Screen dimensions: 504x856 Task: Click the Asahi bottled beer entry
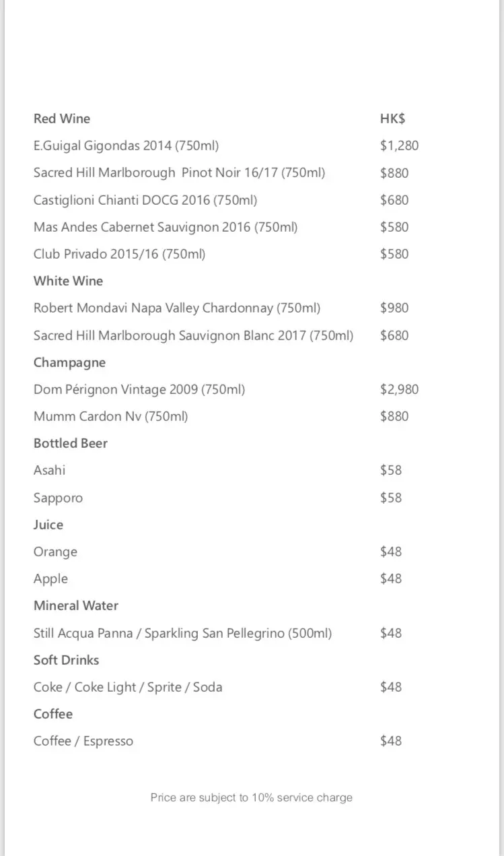[50, 470]
